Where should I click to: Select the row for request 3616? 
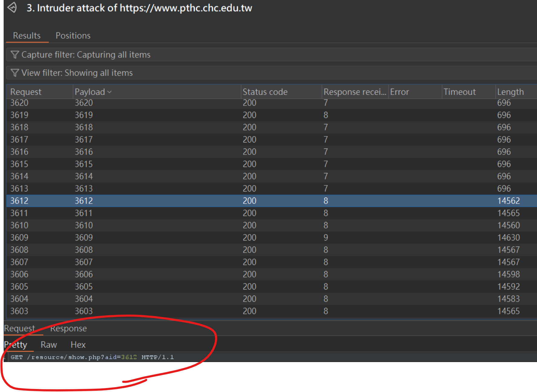coord(272,152)
